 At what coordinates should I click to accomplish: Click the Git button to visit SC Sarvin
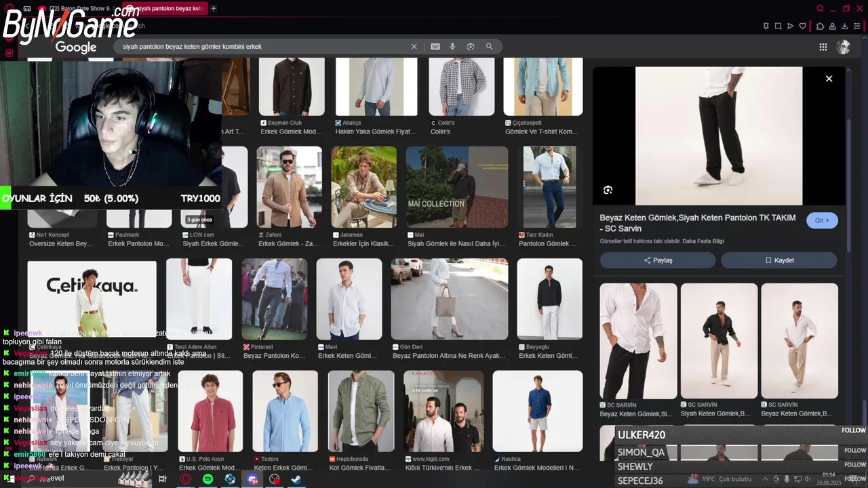[x=822, y=220]
